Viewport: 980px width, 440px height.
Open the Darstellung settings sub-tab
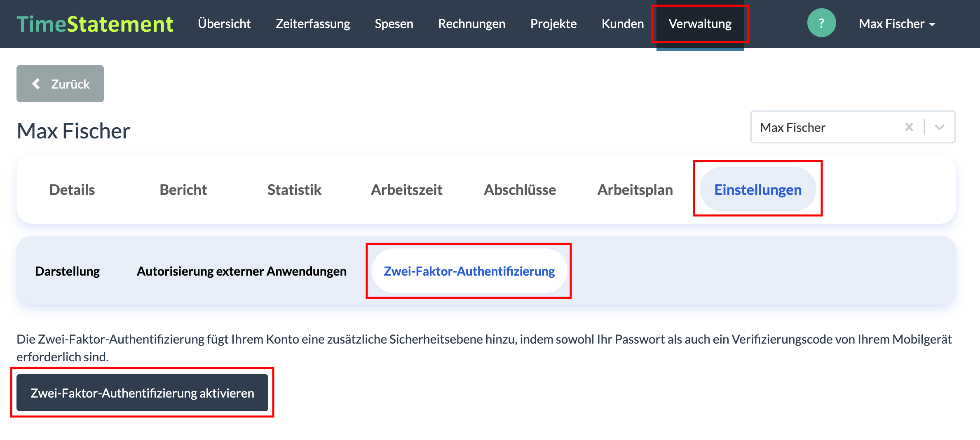click(x=68, y=271)
